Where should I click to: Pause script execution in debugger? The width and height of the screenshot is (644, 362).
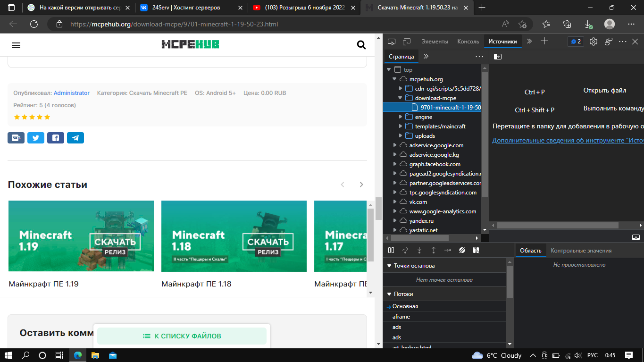coord(391,250)
